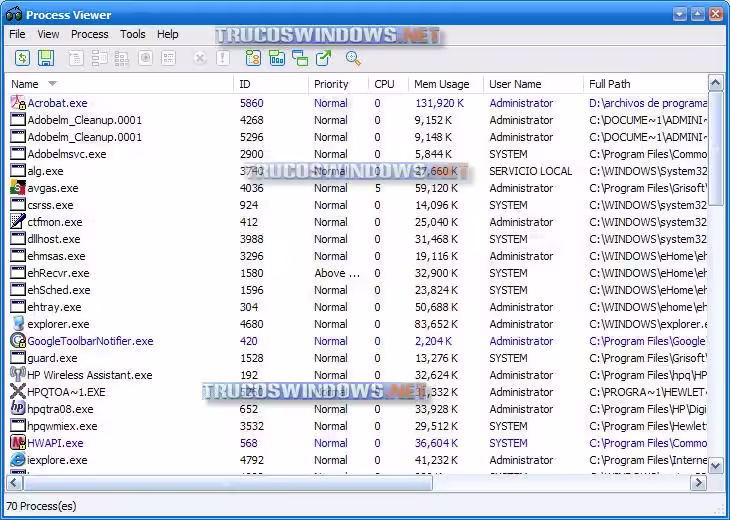Viewport: 730px width, 520px height.
Task: Click the csrss.exe window icon
Action: [x=18, y=205]
